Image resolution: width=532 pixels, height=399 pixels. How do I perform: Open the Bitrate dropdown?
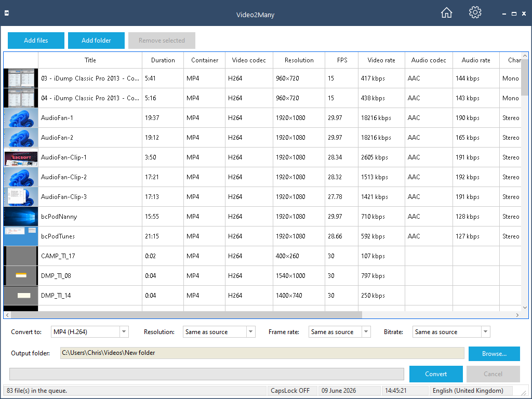click(x=486, y=332)
